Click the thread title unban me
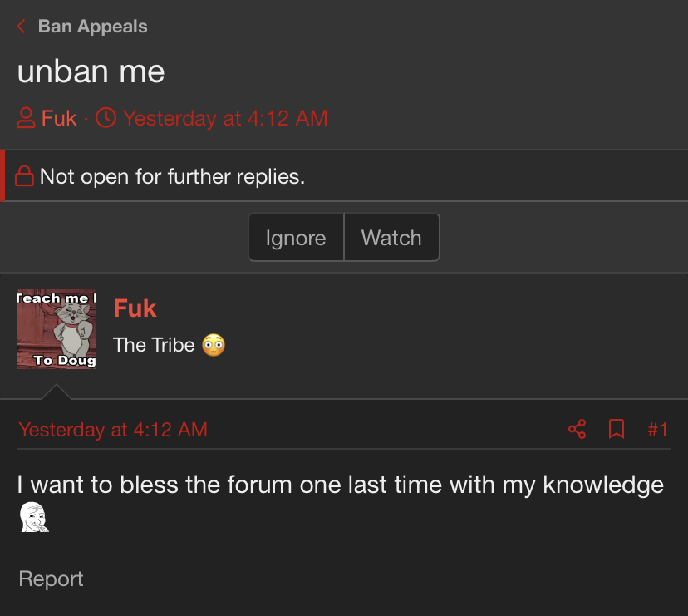688x616 pixels. [91, 71]
